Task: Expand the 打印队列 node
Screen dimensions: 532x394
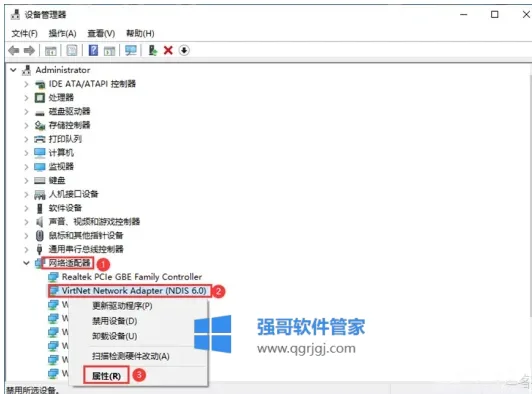Action: tap(26, 139)
